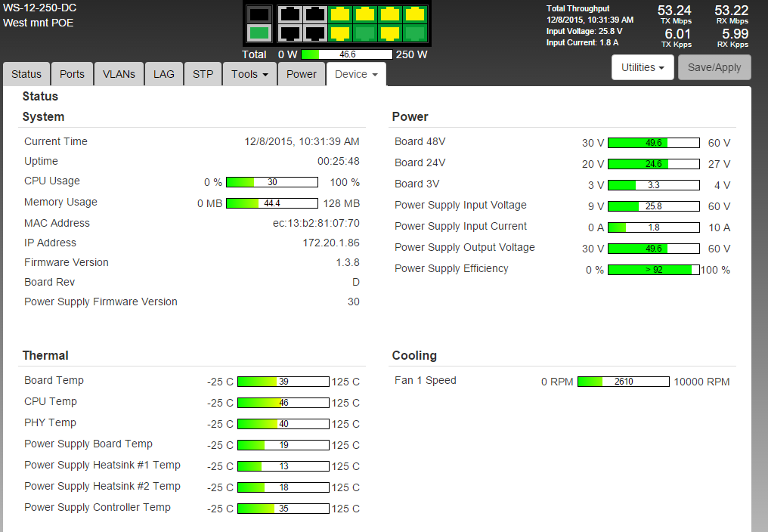768x532 pixels.
Task: Expand the Device dropdown tab
Action: 355,74
